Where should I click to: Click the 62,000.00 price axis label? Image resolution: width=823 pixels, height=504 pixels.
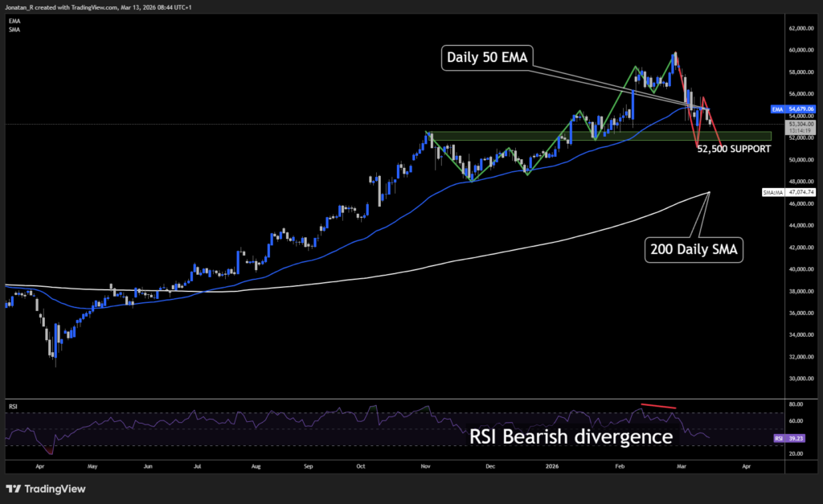tap(799, 28)
